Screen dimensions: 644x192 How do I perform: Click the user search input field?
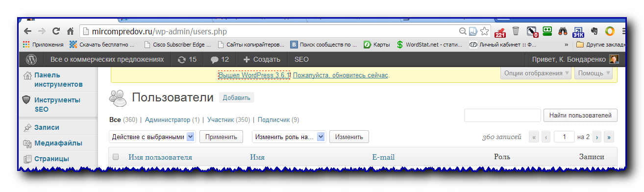coord(502,116)
